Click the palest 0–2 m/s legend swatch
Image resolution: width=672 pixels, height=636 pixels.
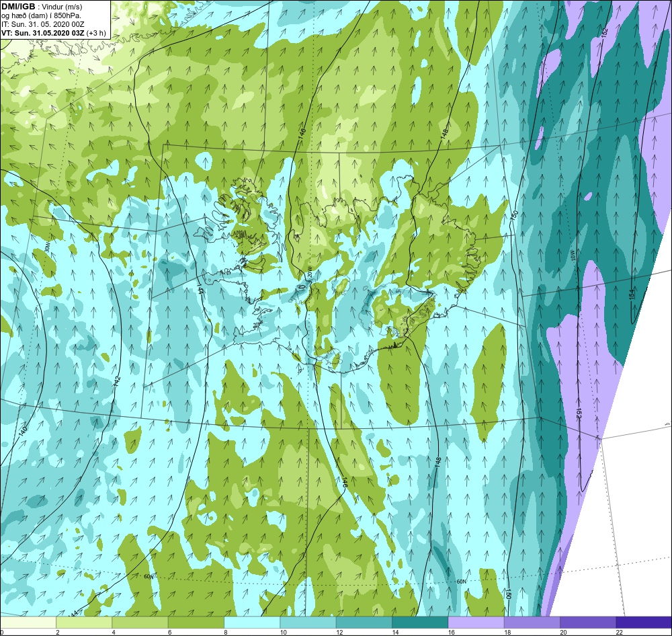point(28,621)
